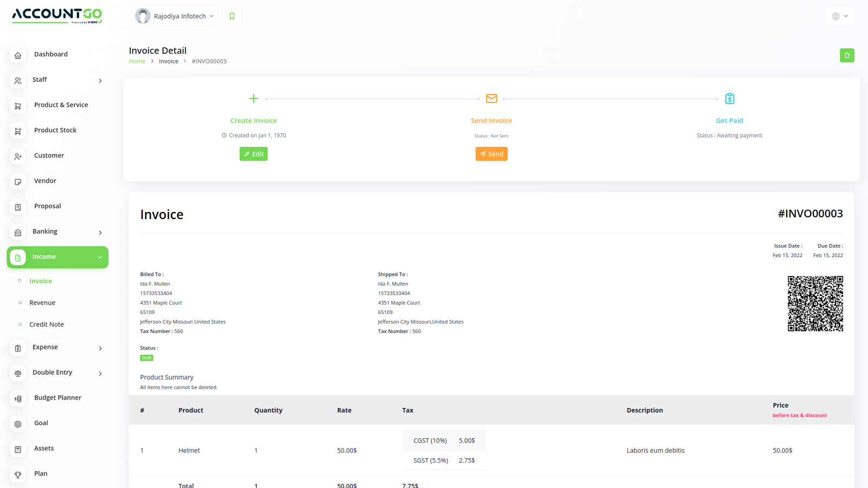The width and height of the screenshot is (868, 488).
Task: Open Rajodiya Infotech profile dropdown
Action: click(175, 16)
